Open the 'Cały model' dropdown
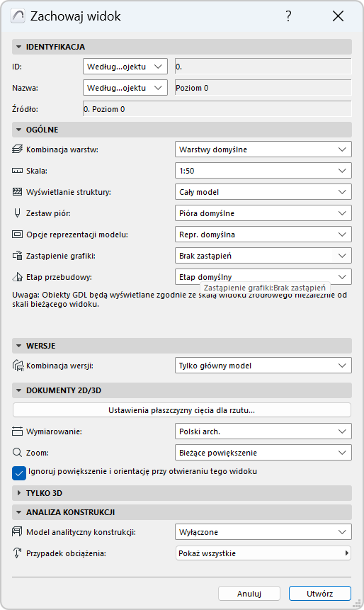The width and height of the screenshot is (364, 610). 263,192
